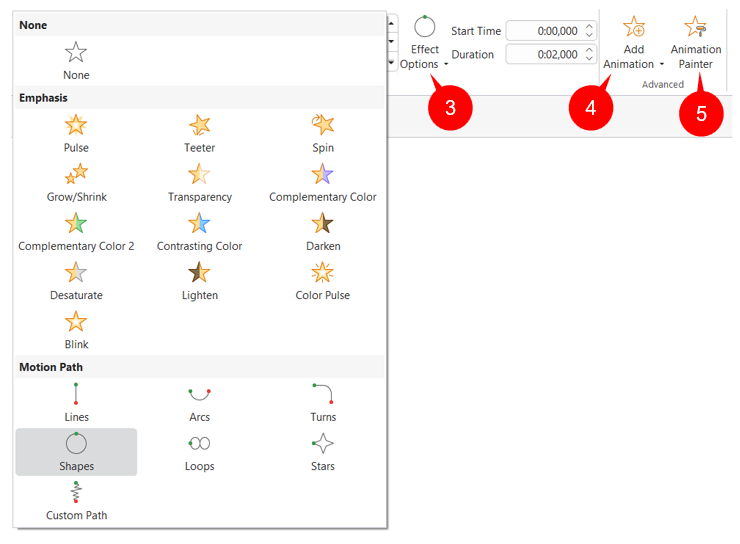Select the Loops motion path

click(x=200, y=450)
